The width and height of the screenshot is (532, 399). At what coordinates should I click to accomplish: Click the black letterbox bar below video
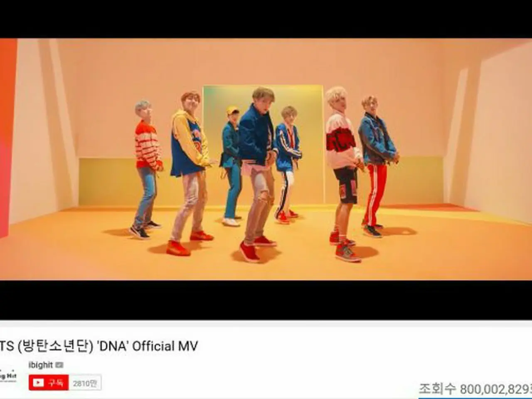click(266, 300)
